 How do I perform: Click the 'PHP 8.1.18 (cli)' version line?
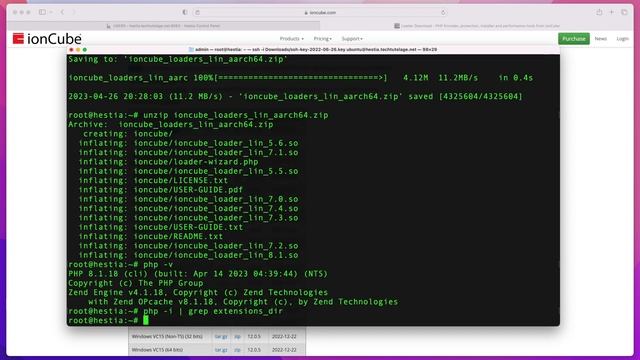click(198, 274)
